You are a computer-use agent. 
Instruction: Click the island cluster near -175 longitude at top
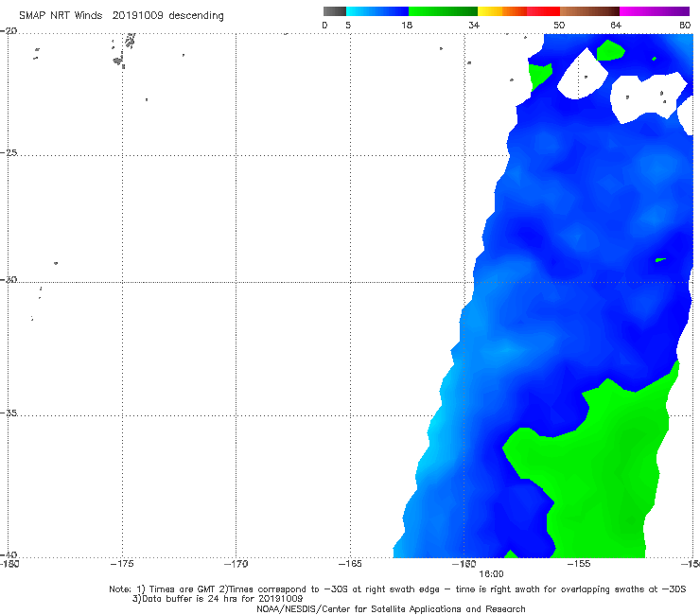(x=124, y=50)
